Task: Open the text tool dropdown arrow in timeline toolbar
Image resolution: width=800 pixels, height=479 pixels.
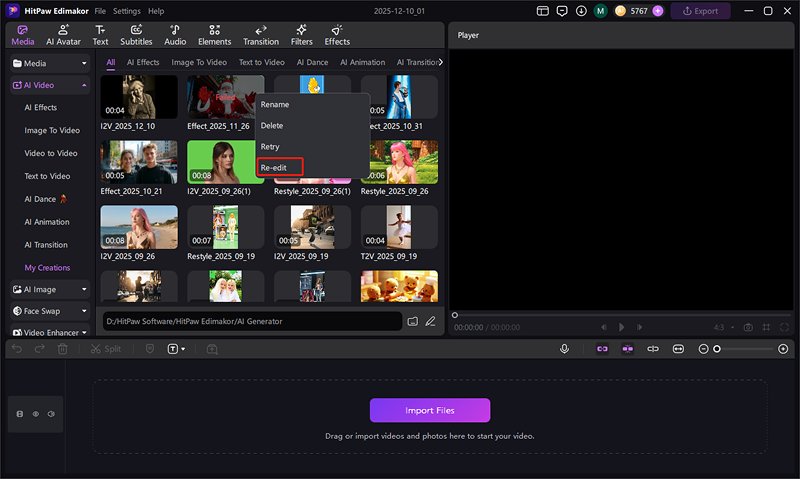Action: 183,349
